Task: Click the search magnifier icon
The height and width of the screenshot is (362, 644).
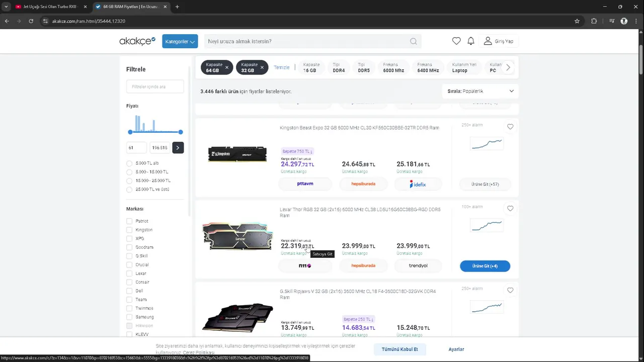Action: tap(414, 41)
